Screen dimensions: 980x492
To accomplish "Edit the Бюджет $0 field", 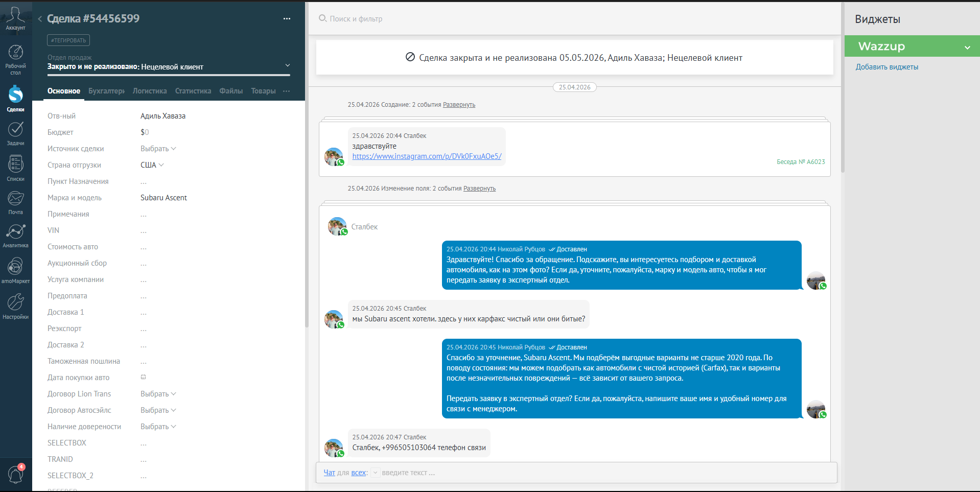I will (x=145, y=132).
